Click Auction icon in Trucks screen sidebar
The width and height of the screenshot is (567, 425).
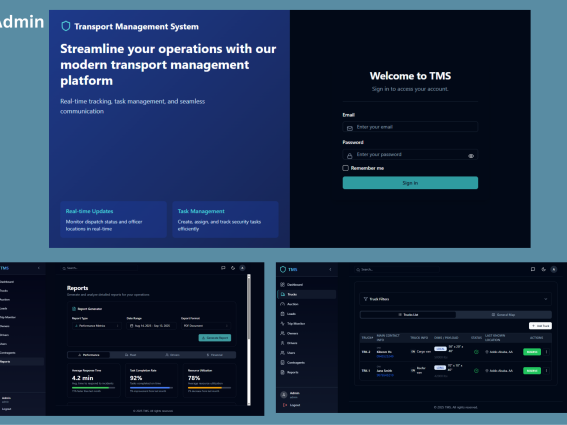click(x=282, y=304)
